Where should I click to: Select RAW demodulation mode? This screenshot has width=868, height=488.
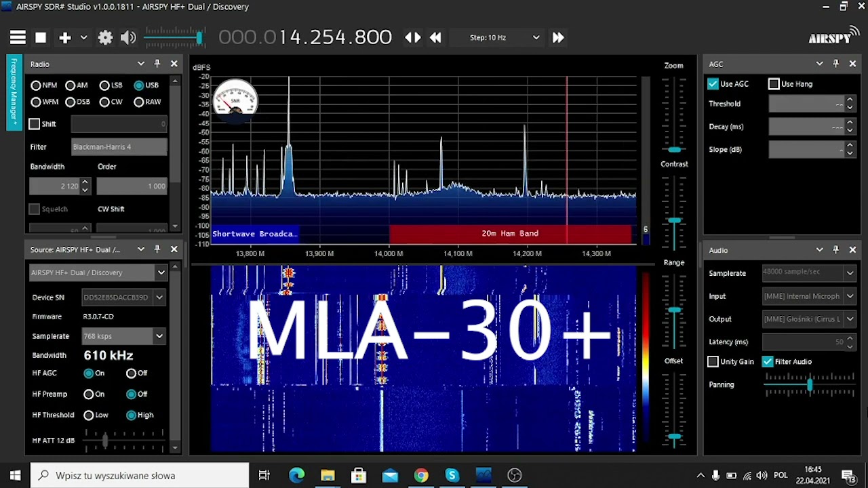(148, 102)
